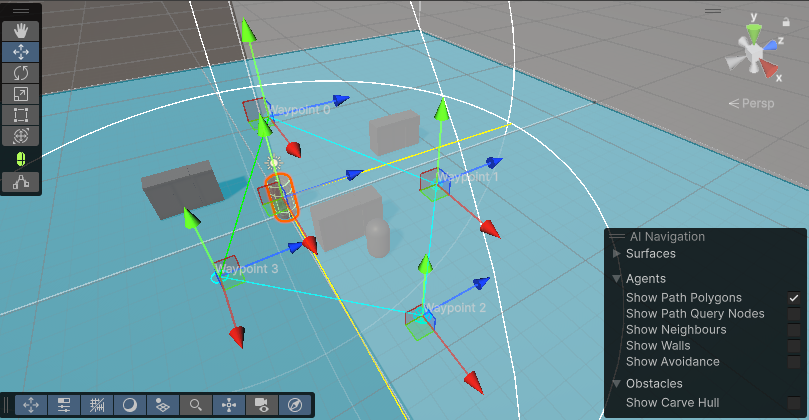Image resolution: width=809 pixels, height=420 pixels.
Task: Select the large dark gray block on left
Action: pos(182,189)
